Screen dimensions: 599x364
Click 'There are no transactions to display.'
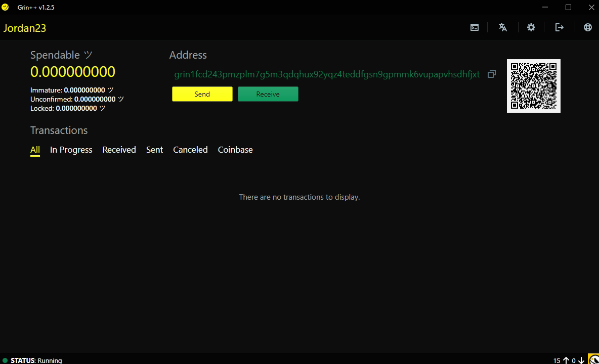click(x=299, y=197)
